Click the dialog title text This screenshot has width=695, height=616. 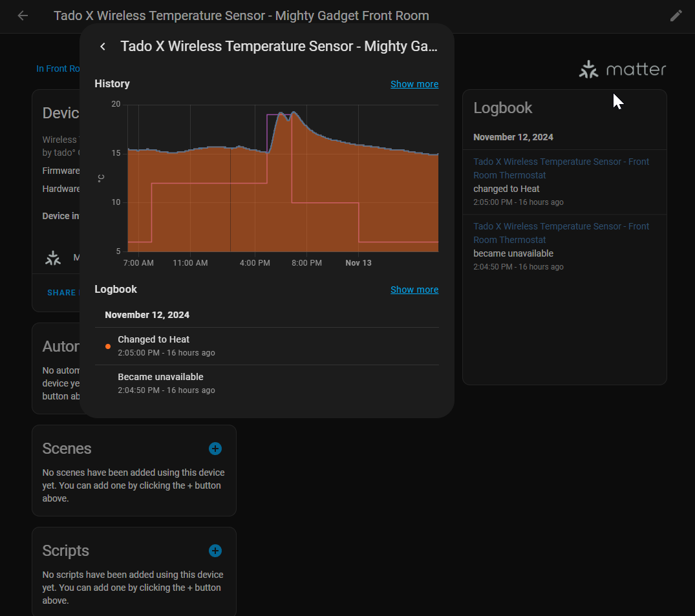[x=279, y=47]
